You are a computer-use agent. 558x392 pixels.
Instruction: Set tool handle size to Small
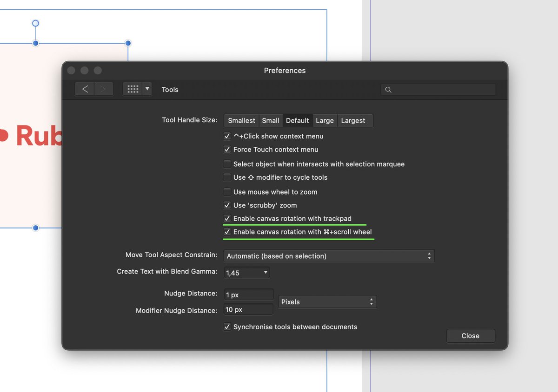click(x=271, y=121)
